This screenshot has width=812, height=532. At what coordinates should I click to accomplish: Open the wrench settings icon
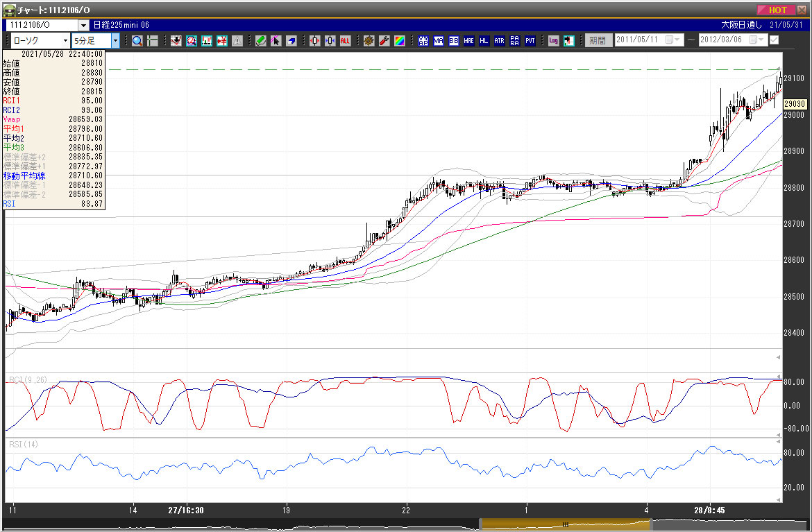[x=384, y=40]
